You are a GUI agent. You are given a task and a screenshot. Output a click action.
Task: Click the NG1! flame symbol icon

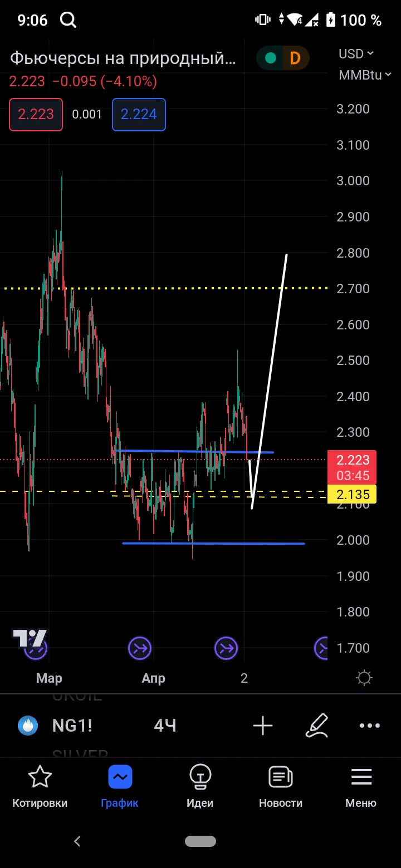point(28,726)
